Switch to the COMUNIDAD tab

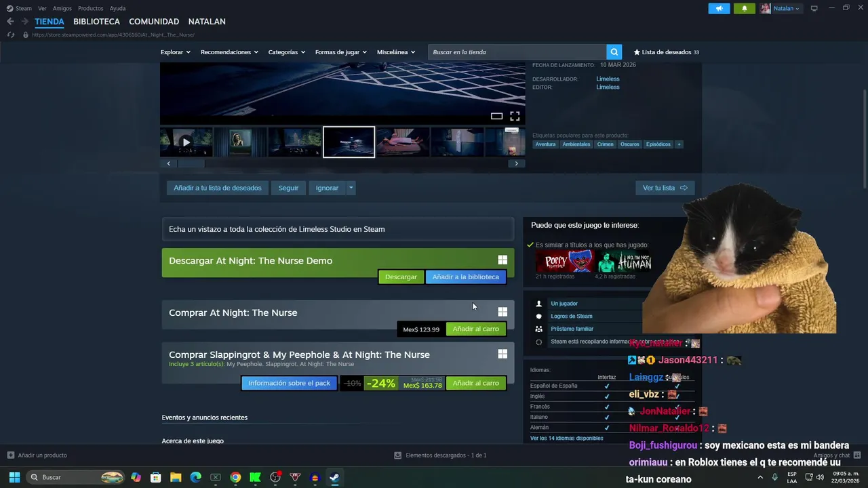click(154, 22)
